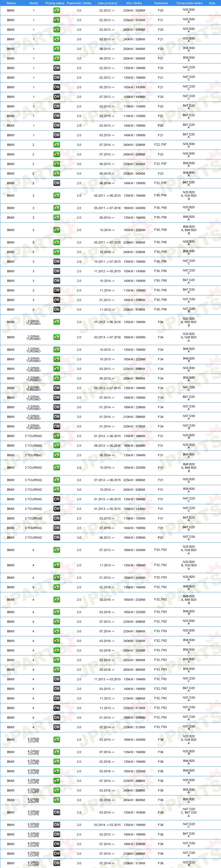Click petrol icon in BMW 3 05.2011 -> 07.2016 row

(57, 208)
